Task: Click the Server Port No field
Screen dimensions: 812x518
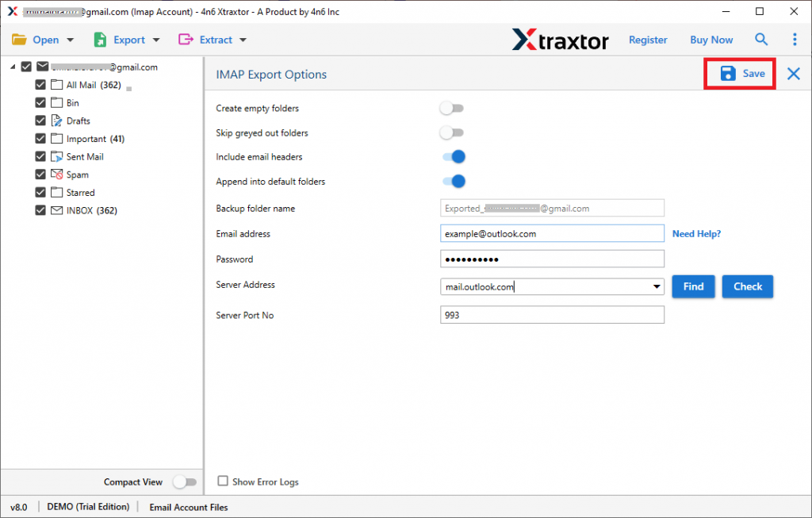Action: (x=552, y=314)
